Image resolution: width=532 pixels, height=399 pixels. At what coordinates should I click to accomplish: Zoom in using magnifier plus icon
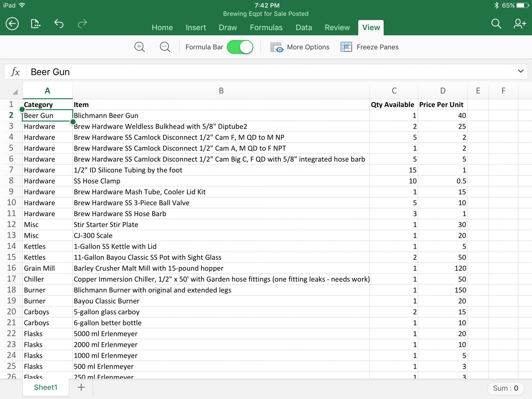click(x=139, y=47)
